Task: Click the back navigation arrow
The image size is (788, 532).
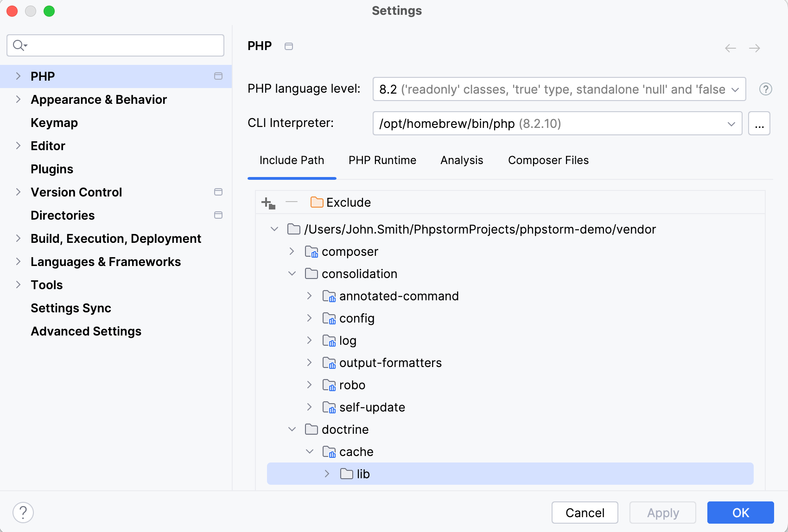Action: [731, 48]
